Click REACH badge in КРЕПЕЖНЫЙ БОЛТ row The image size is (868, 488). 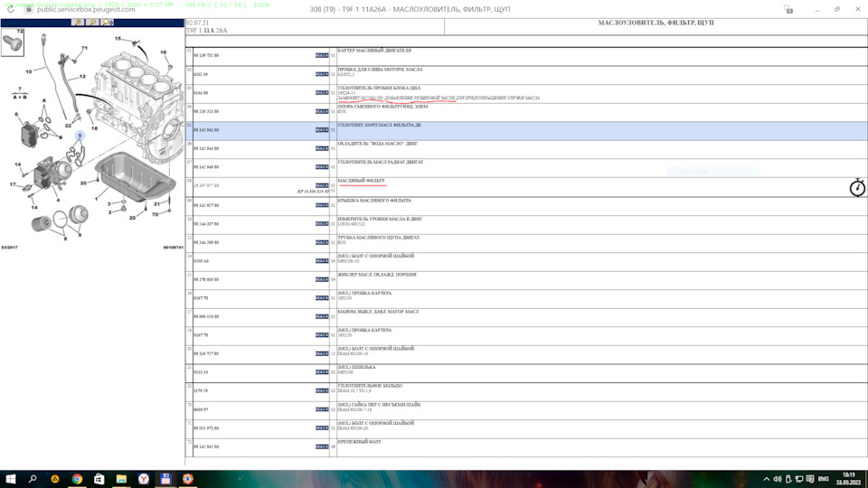coord(322,446)
